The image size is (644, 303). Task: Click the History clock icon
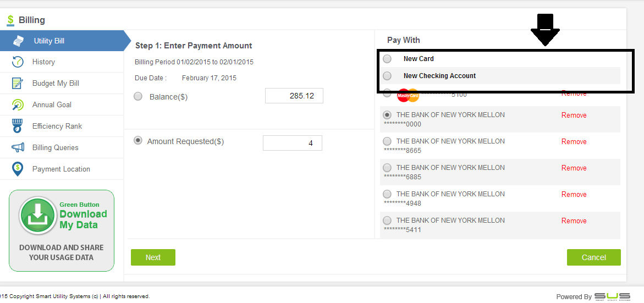click(x=18, y=62)
